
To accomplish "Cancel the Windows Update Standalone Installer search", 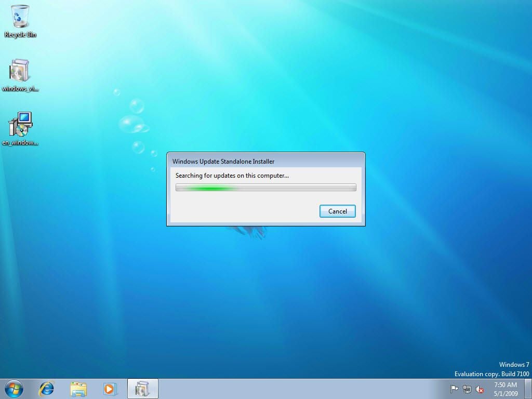I will point(337,211).
